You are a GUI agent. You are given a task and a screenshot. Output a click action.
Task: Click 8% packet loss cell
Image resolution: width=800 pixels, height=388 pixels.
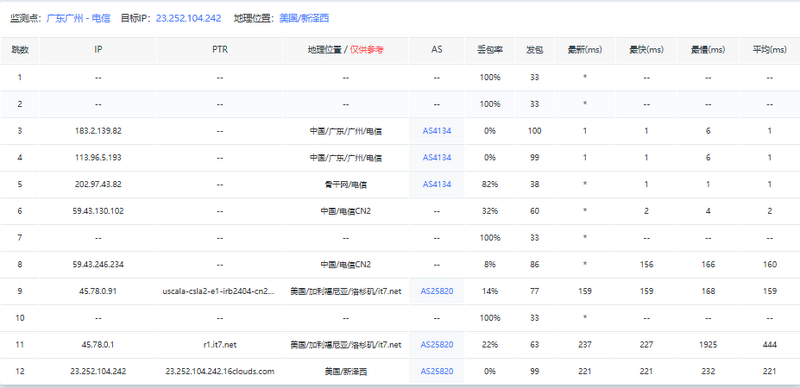tap(489, 264)
